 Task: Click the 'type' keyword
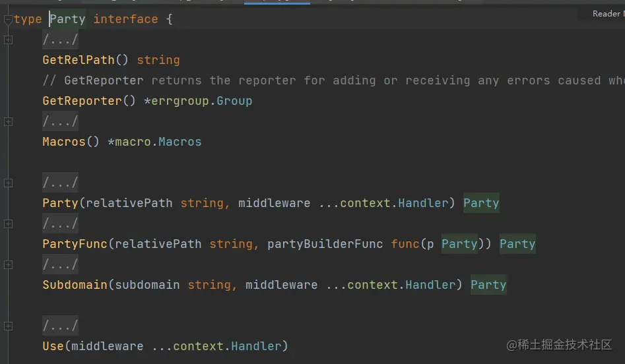28,19
